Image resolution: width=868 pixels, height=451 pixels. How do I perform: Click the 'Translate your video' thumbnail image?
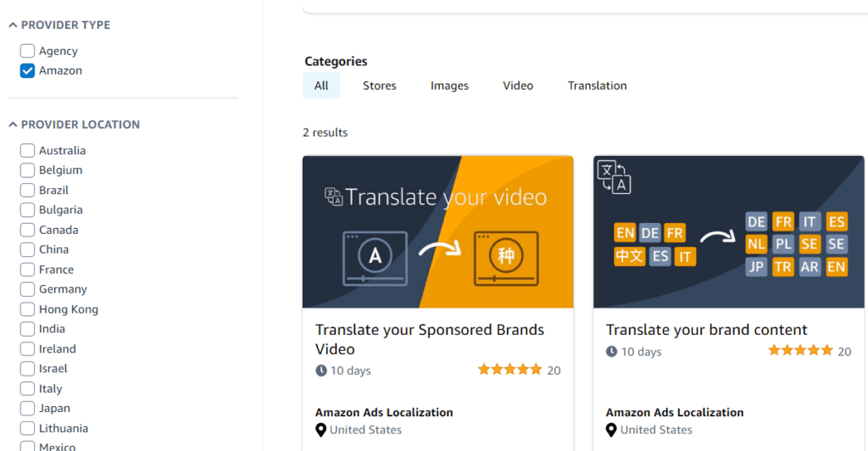(438, 232)
